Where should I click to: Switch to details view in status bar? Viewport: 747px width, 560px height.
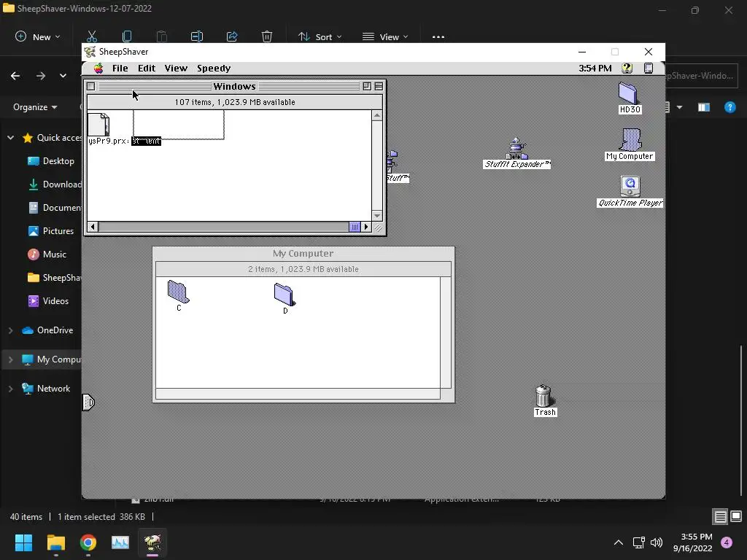point(720,516)
